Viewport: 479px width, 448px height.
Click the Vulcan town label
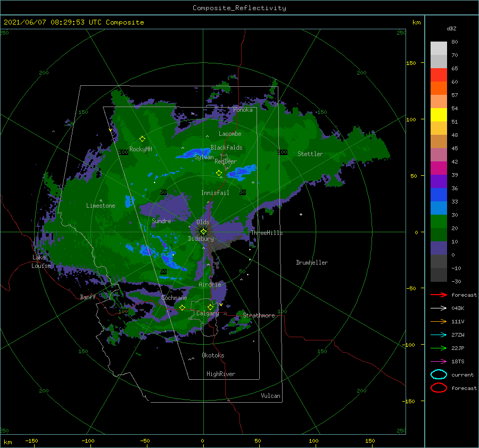click(271, 396)
